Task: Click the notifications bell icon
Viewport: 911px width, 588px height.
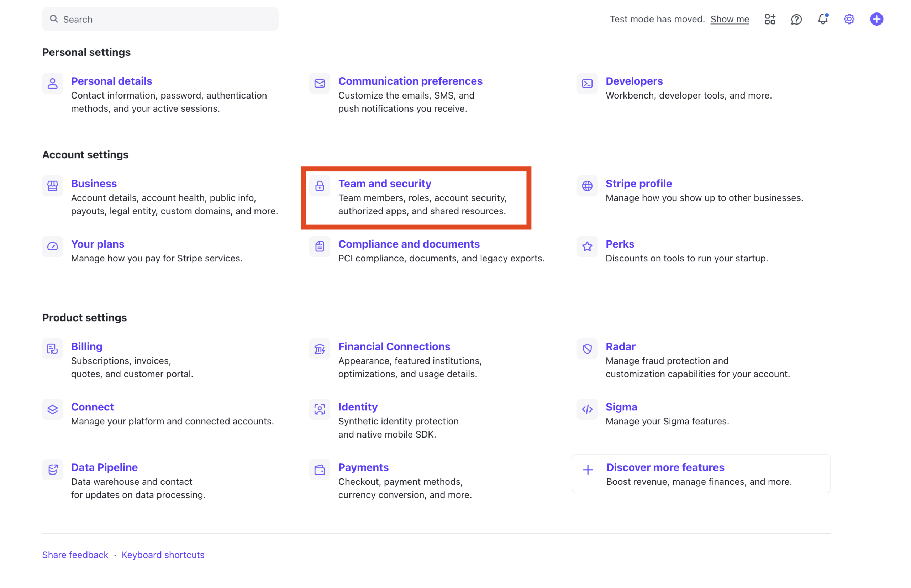Action: point(822,19)
